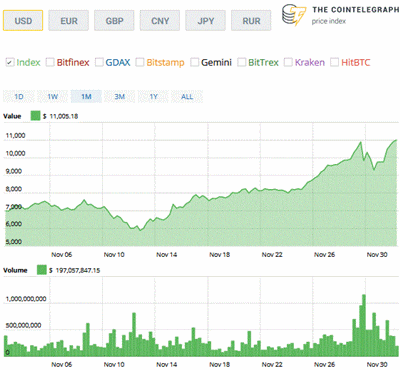This screenshot has width=400, height=370.
Task: Click the Index label text
Action: [x=28, y=62]
